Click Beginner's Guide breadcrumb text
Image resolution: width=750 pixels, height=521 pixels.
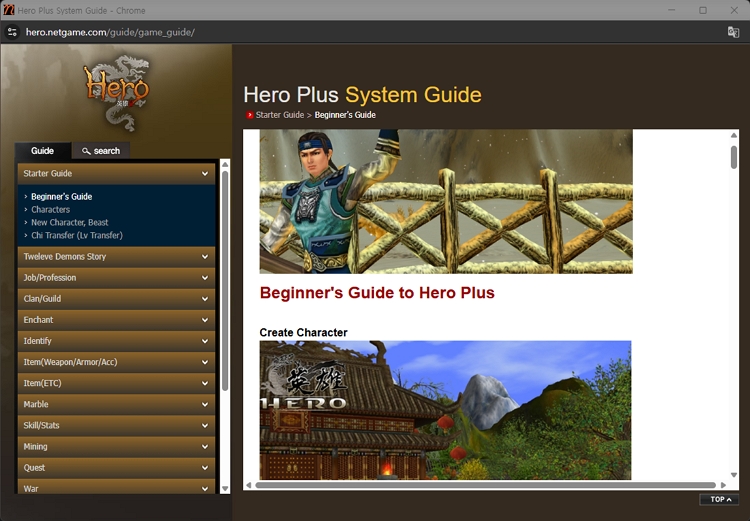pos(345,115)
